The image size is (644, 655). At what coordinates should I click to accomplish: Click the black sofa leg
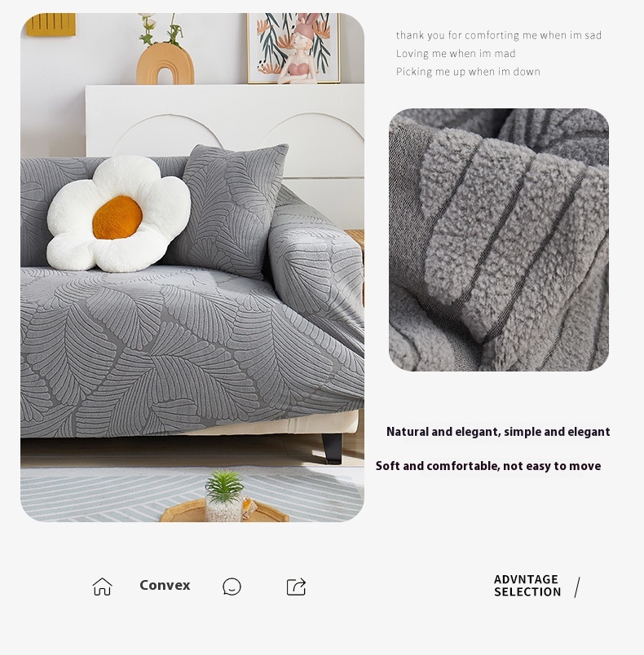pos(333,449)
